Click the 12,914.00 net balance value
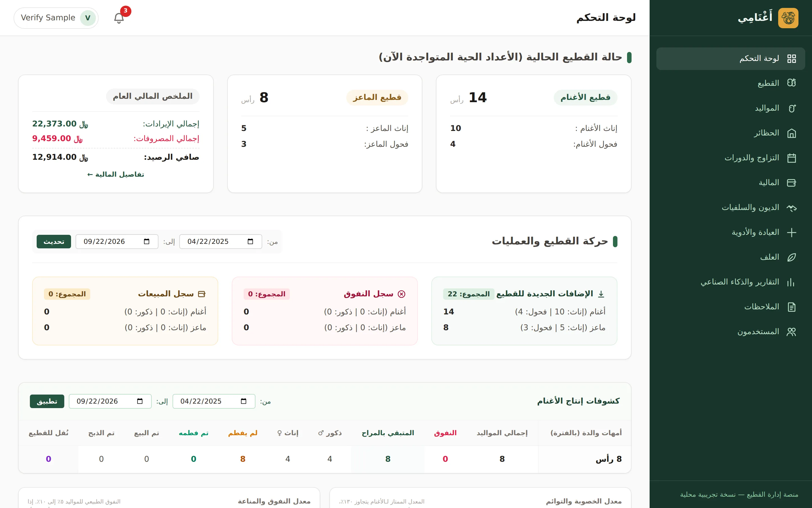This screenshot has width=812, height=508. (60, 157)
